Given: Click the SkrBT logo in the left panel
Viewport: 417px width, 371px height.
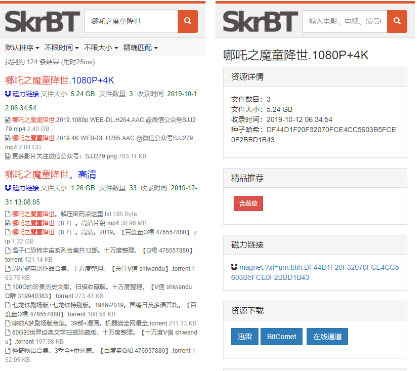Looking at the screenshot, I should point(42,22).
